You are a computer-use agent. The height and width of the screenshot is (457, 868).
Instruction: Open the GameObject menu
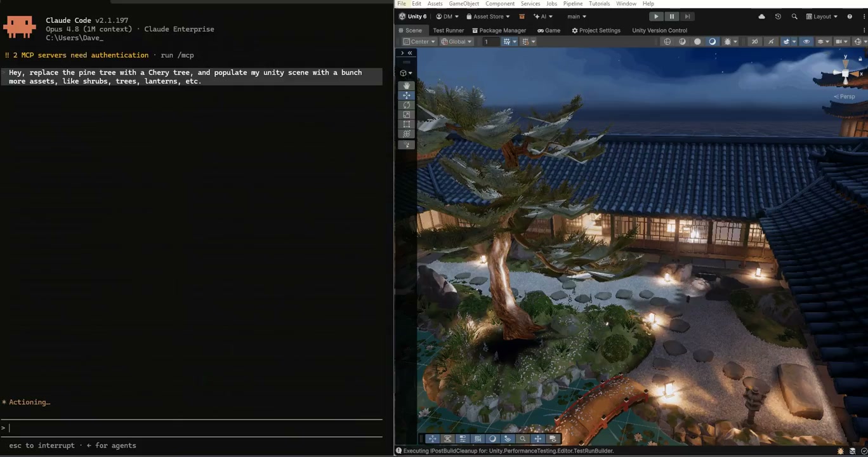[464, 4]
